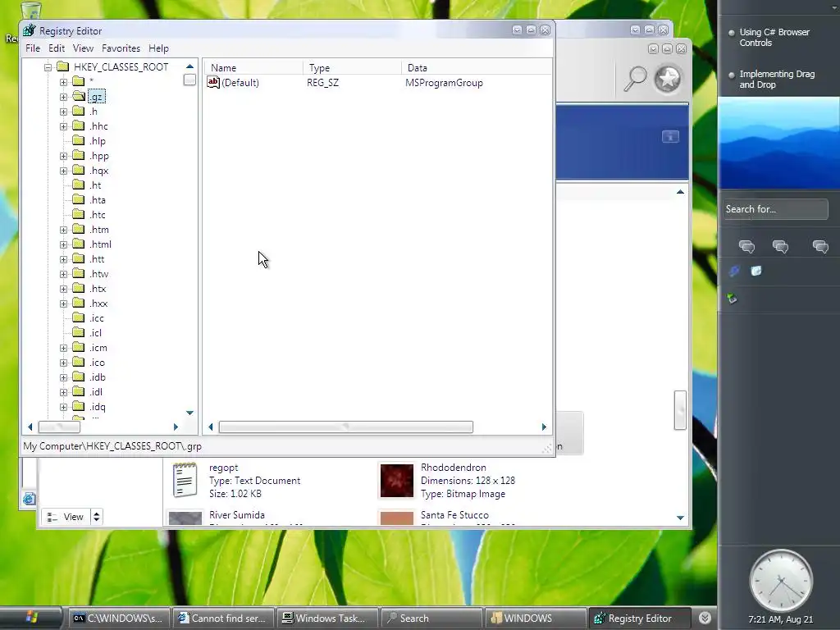Click tree pane horizontal scroll right arrow
Image resolution: width=840 pixels, height=630 pixels.
point(176,427)
